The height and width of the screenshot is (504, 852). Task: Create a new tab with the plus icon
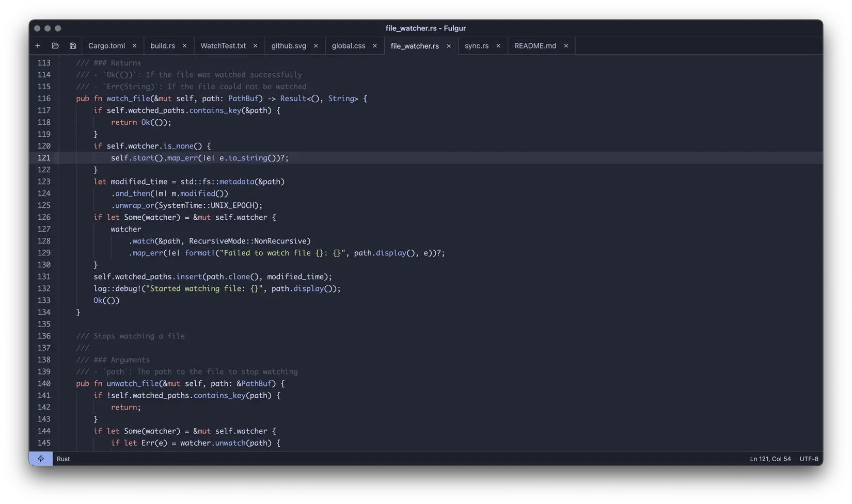[x=37, y=45]
